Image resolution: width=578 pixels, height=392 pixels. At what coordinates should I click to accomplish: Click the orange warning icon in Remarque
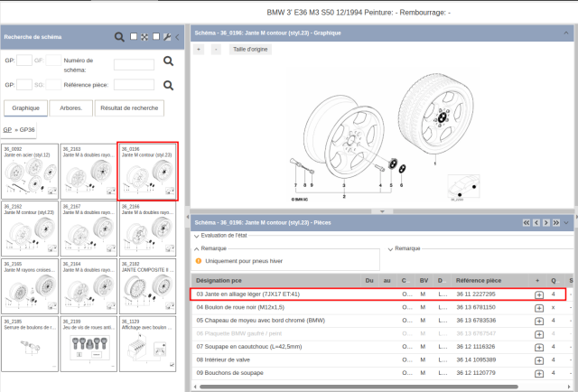click(x=199, y=261)
